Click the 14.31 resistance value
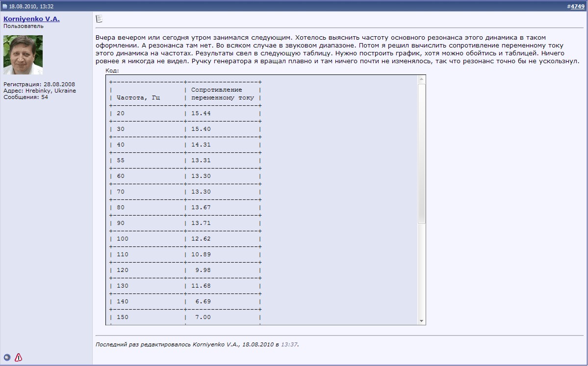The width and height of the screenshot is (588, 366). coord(201,145)
